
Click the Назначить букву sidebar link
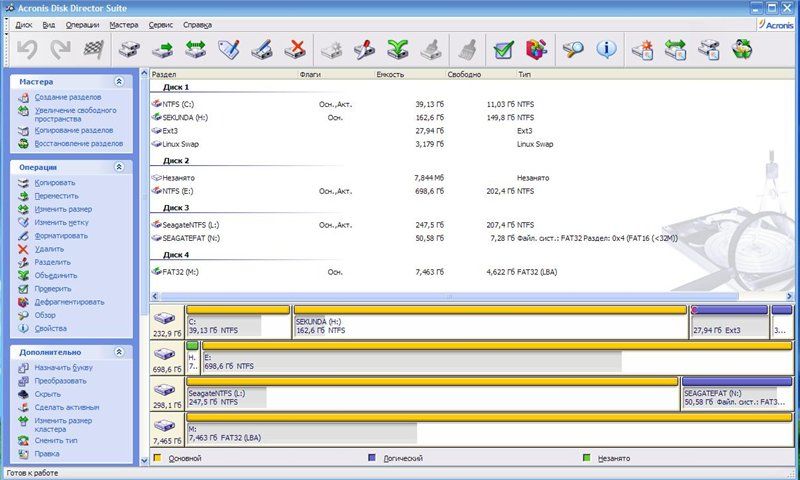click(x=64, y=367)
